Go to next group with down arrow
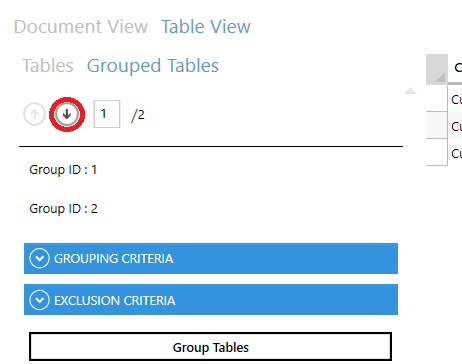Image resolution: width=462 pixels, height=364 pixels. pos(67,114)
